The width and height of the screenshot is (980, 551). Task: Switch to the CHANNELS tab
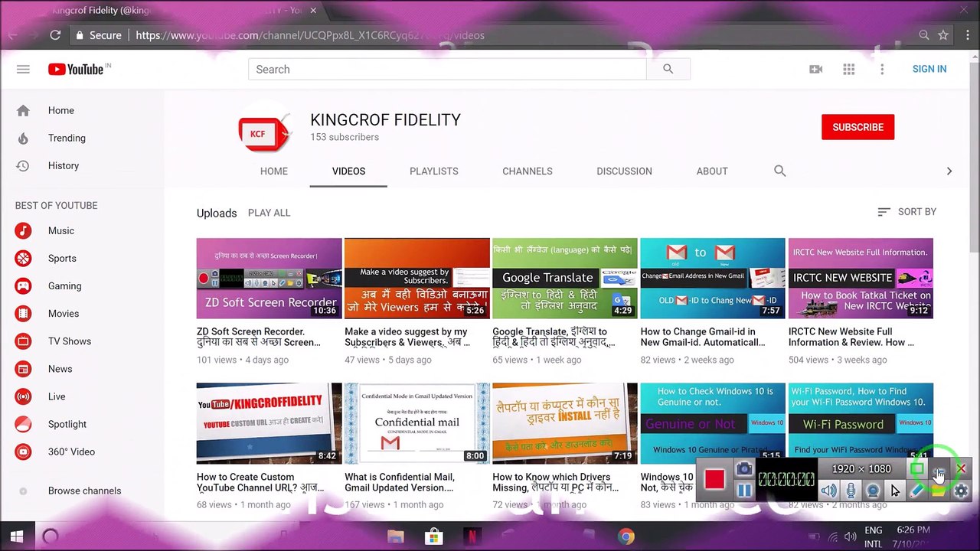pos(527,171)
